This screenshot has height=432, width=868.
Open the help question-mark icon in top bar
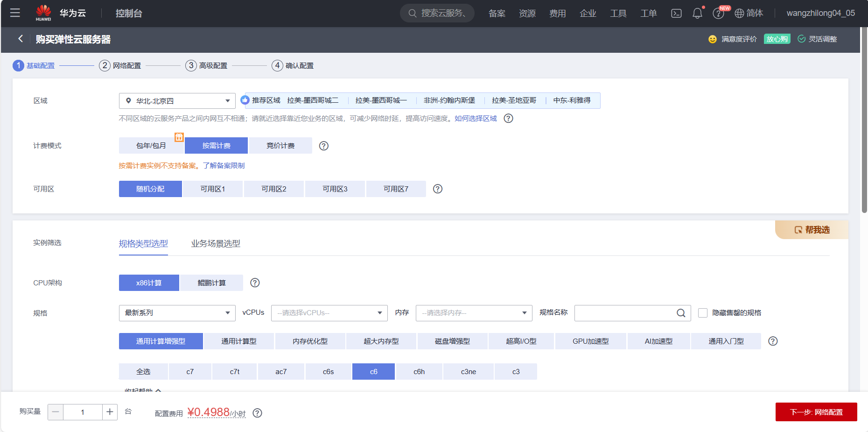718,13
